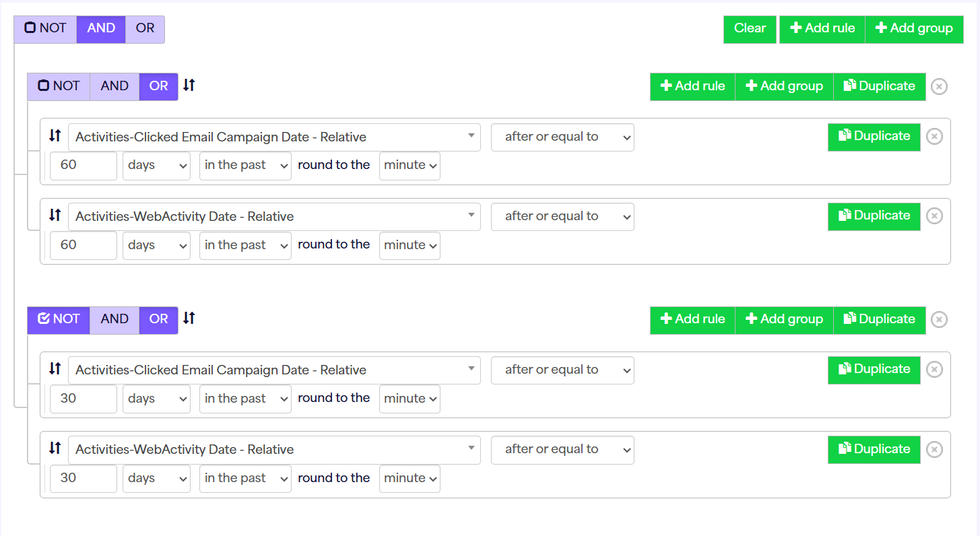This screenshot has height=536, width=980.
Task: Delete the 30-day Clicked Email rule using its X icon
Action: point(934,370)
